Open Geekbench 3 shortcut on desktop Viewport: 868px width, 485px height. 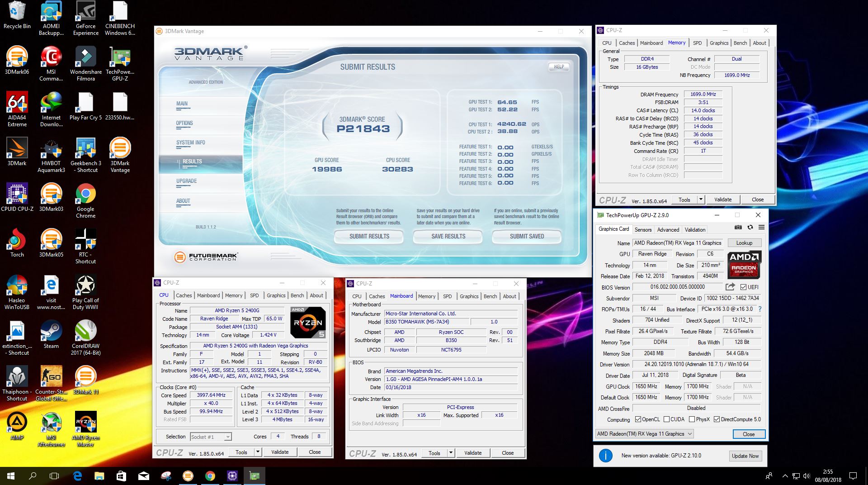[85, 155]
